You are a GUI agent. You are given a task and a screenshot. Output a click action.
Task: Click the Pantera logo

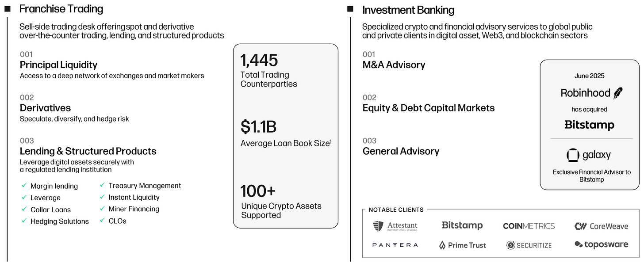[x=395, y=245]
